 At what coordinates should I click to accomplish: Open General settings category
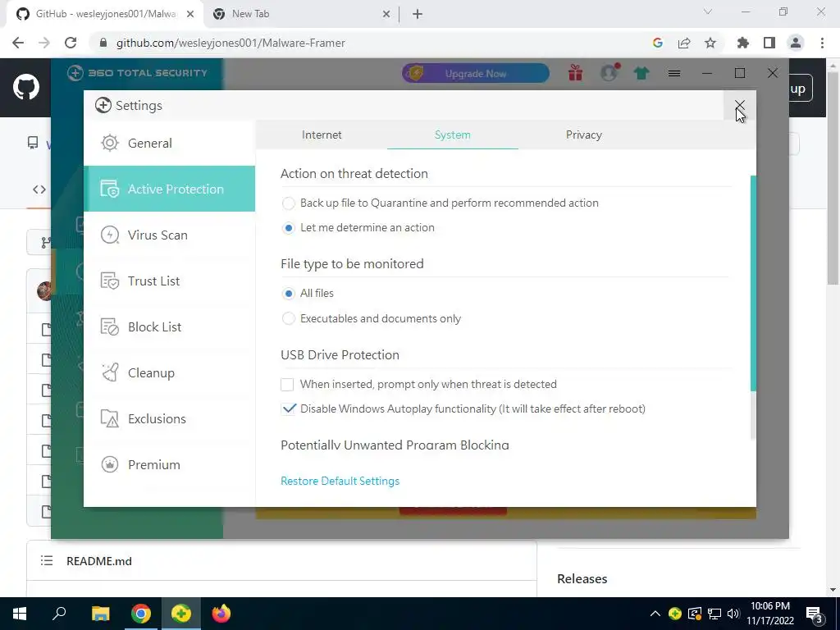point(169,143)
